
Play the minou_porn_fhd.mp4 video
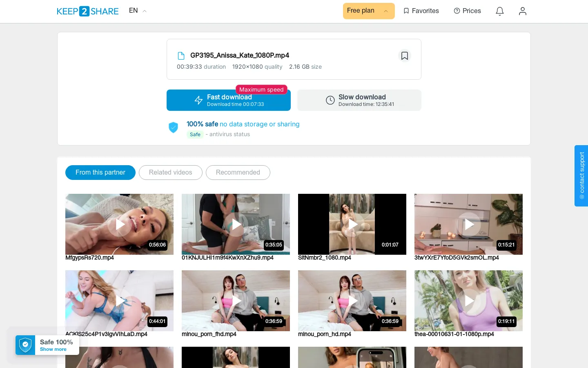click(236, 301)
